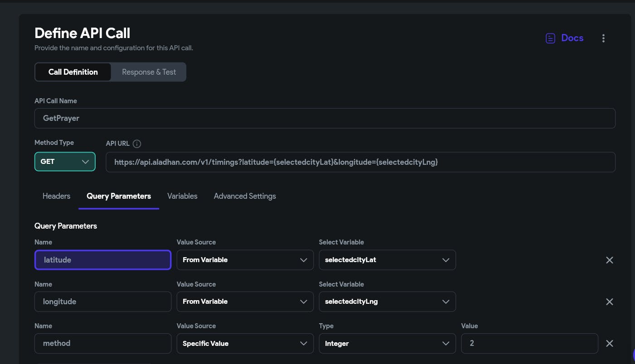Go to the Headers tab
Image resolution: width=635 pixels, height=364 pixels.
pos(56,196)
